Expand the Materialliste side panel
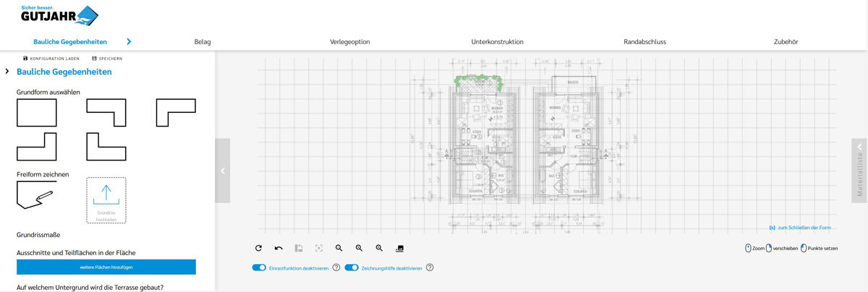868x292 pixels. [859, 171]
